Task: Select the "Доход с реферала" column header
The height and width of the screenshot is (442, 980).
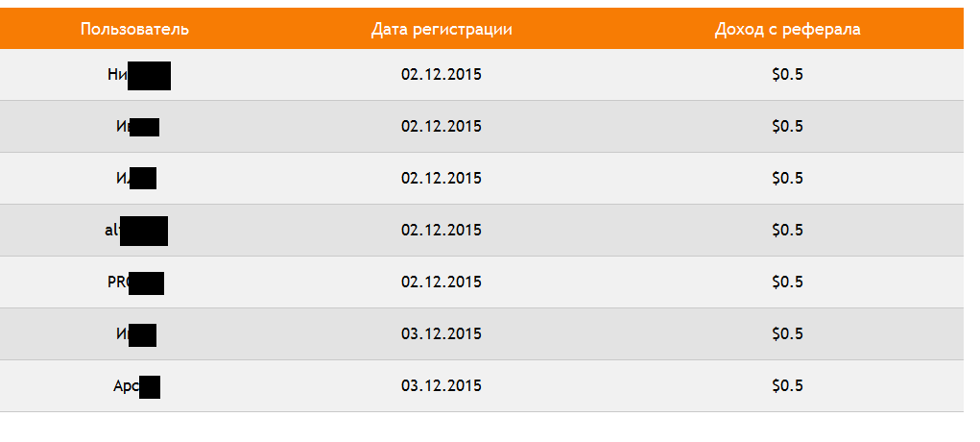Action: (x=787, y=30)
